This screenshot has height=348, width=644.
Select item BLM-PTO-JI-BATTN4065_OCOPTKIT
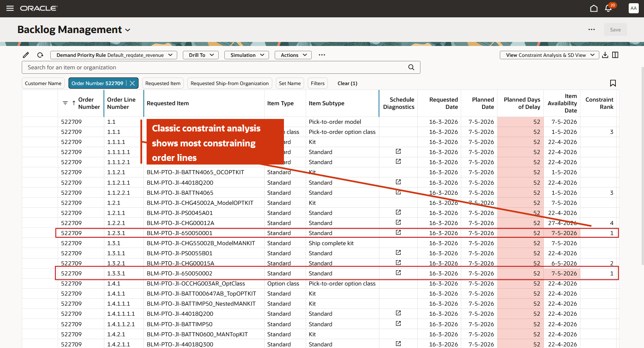point(195,172)
